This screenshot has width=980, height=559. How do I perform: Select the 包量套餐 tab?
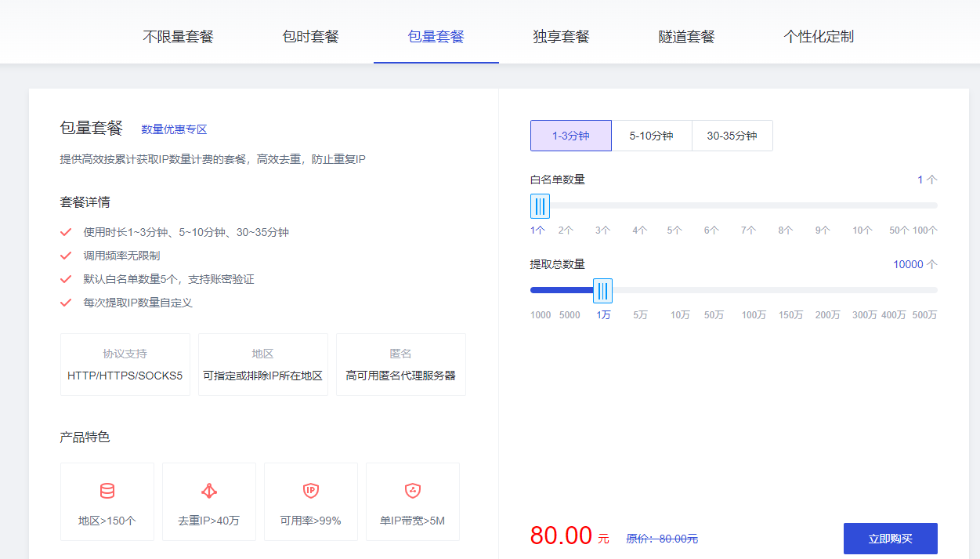point(436,36)
